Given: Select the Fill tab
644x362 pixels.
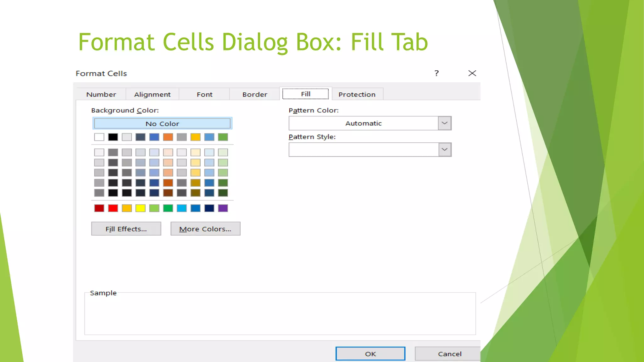Looking at the screenshot, I should click(306, 94).
